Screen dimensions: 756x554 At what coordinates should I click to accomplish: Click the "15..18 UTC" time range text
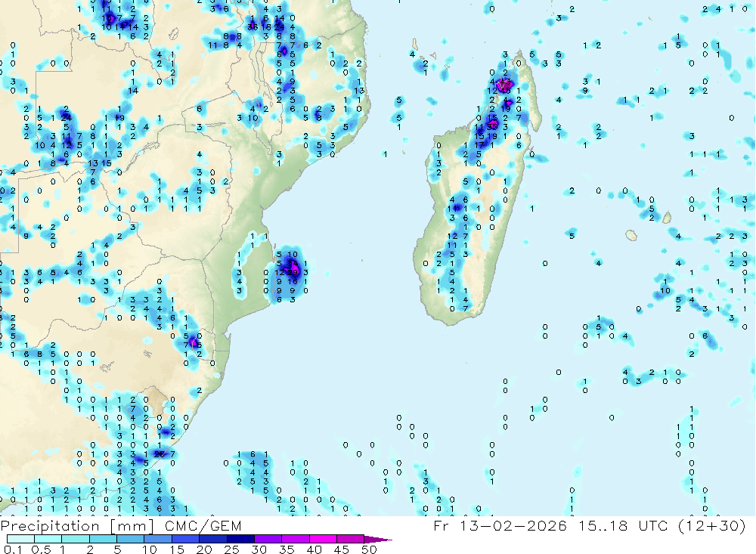click(x=623, y=525)
